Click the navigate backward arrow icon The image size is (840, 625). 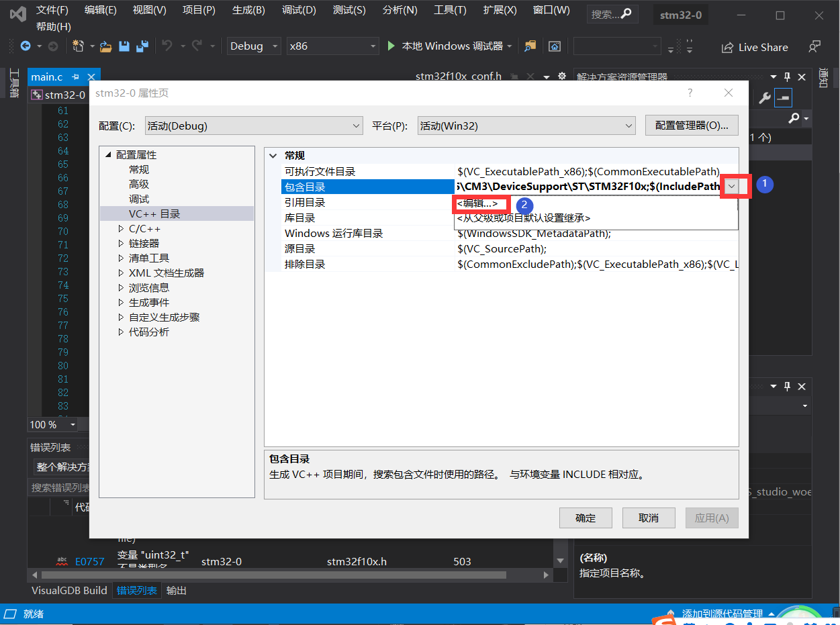[x=26, y=46]
